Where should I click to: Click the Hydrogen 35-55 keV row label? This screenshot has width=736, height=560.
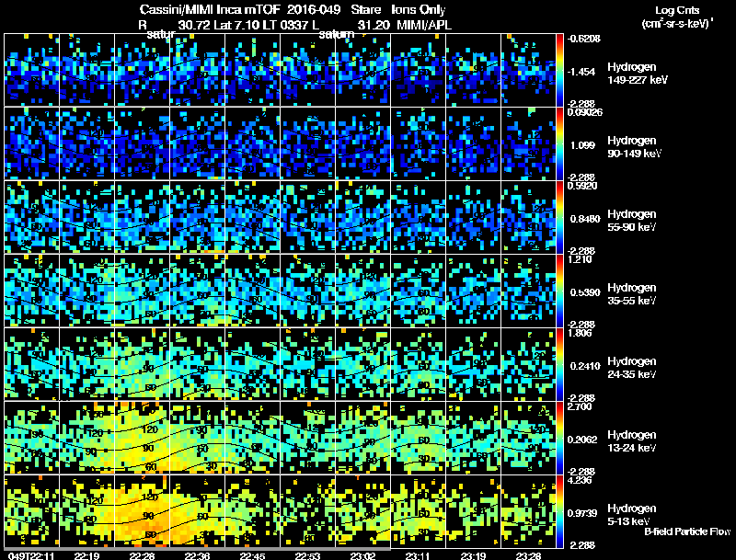[x=632, y=294]
